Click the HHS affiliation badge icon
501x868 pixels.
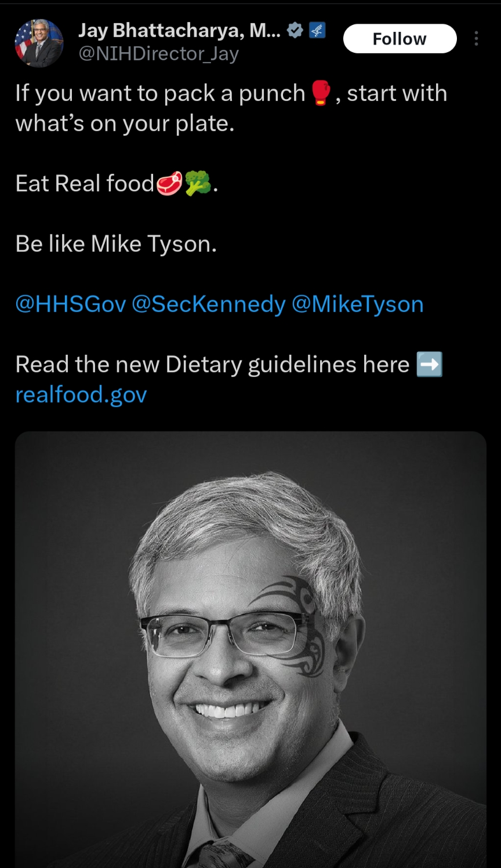317,31
